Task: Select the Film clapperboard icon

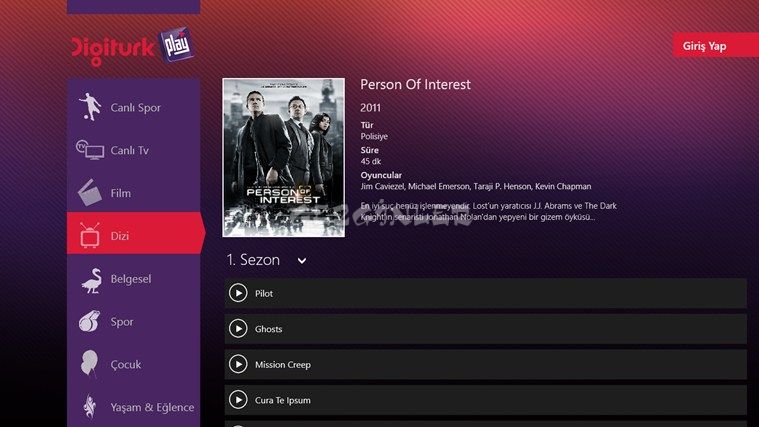Action: point(90,193)
